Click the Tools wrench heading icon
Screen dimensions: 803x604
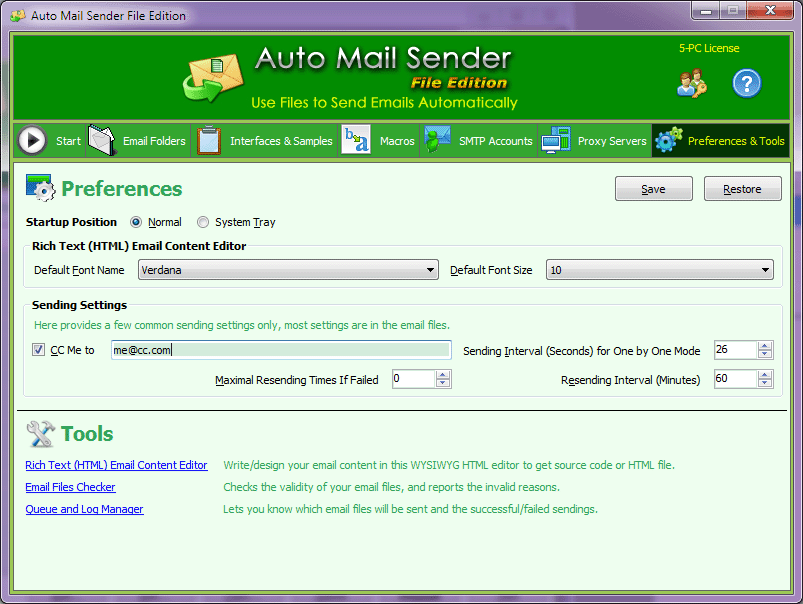[x=40, y=434]
